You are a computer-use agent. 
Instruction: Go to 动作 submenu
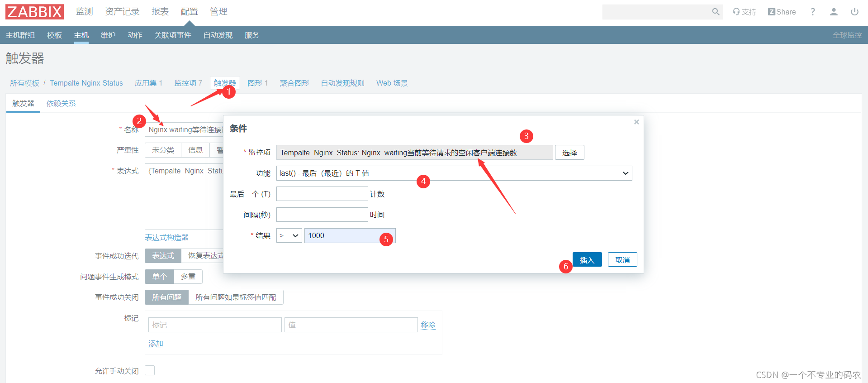click(x=135, y=35)
